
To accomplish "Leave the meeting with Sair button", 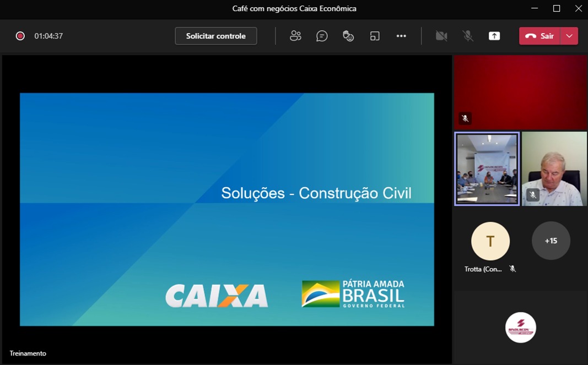I will click(x=540, y=36).
